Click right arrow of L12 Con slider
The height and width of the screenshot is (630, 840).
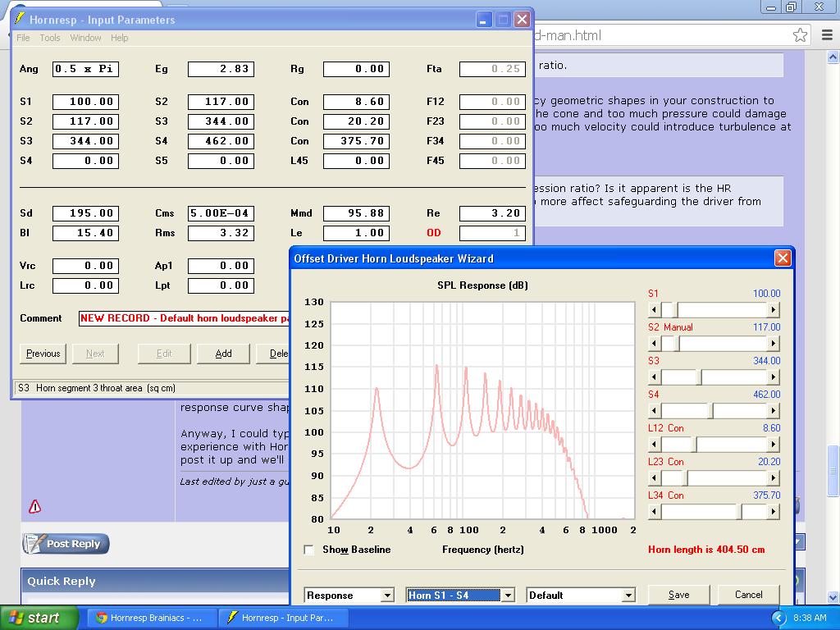click(x=773, y=444)
